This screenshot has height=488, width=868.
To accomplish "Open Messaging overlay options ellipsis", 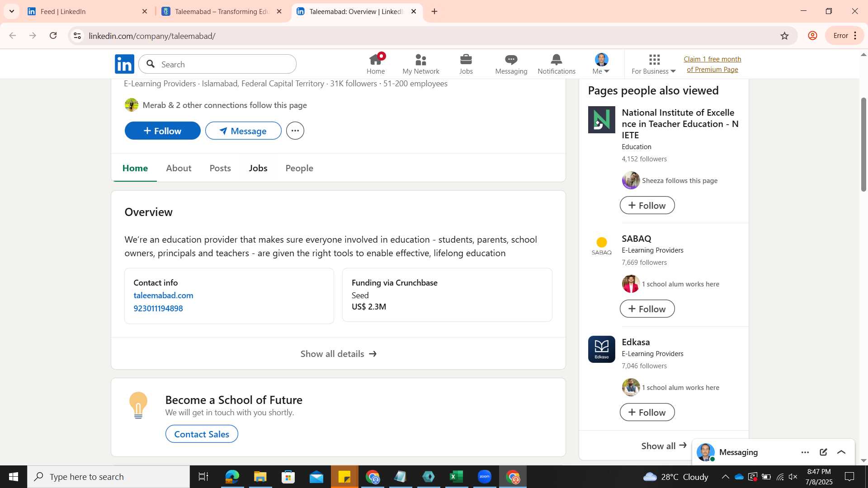I will click(x=805, y=452).
